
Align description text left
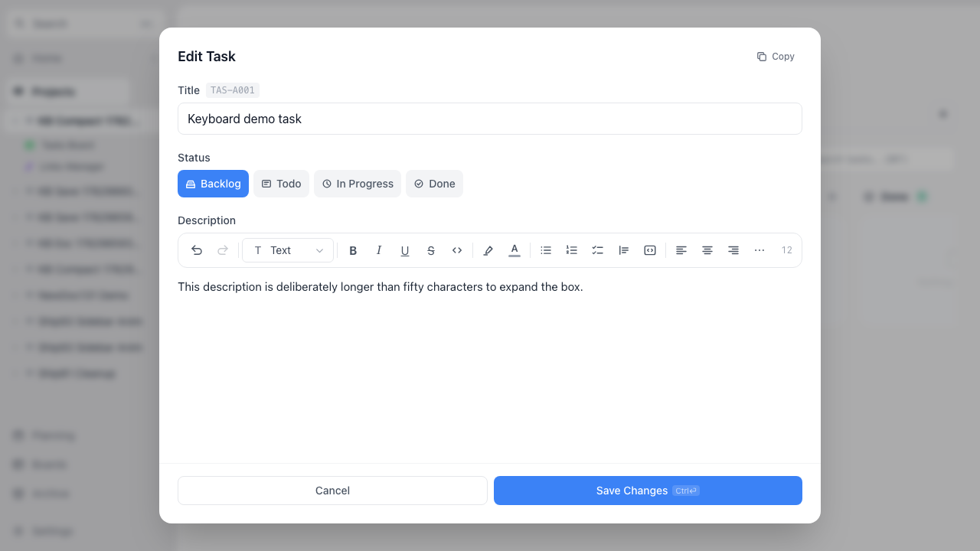pos(681,250)
